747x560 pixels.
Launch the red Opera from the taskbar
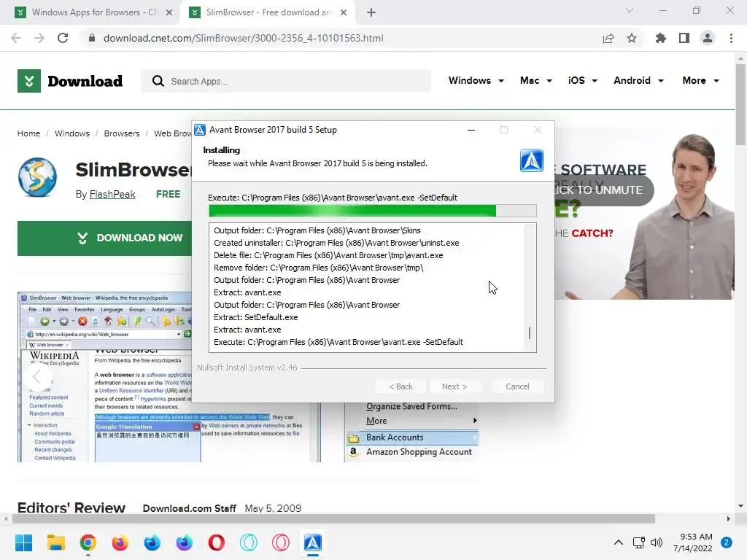point(216,542)
